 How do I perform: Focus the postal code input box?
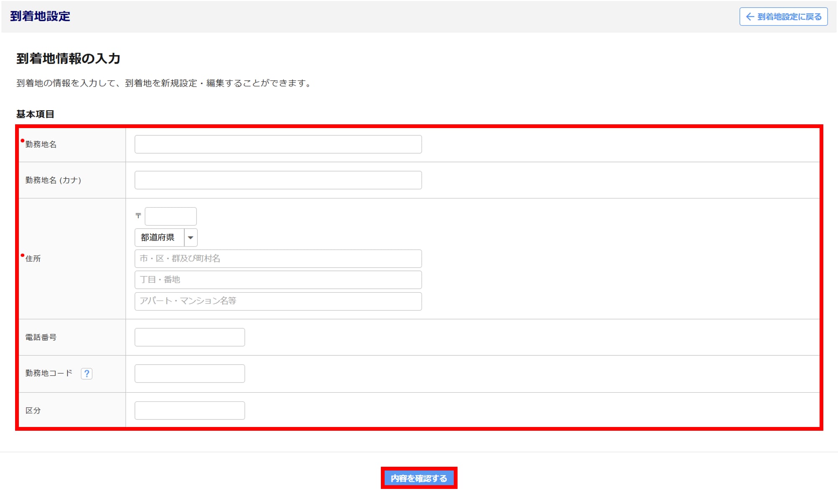click(x=171, y=216)
